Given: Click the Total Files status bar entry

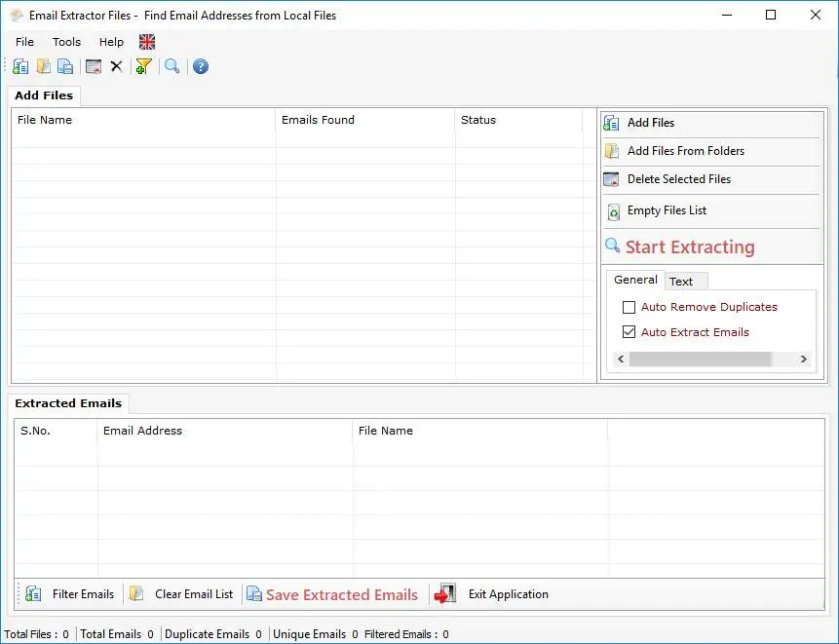Looking at the screenshot, I should click(36, 635).
